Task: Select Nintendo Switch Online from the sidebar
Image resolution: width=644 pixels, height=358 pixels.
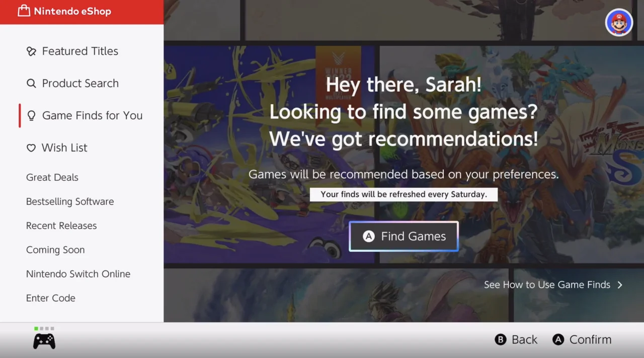Action: coord(78,274)
